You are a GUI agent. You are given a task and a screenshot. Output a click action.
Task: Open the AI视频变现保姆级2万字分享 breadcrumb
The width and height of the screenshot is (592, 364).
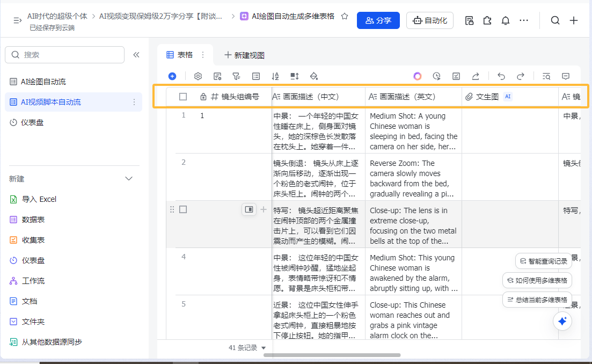(x=161, y=16)
